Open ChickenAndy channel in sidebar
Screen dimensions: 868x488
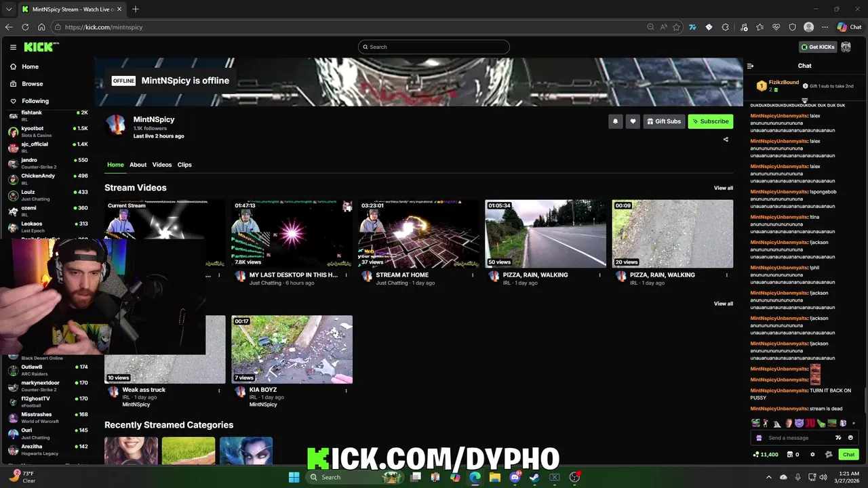(47, 179)
